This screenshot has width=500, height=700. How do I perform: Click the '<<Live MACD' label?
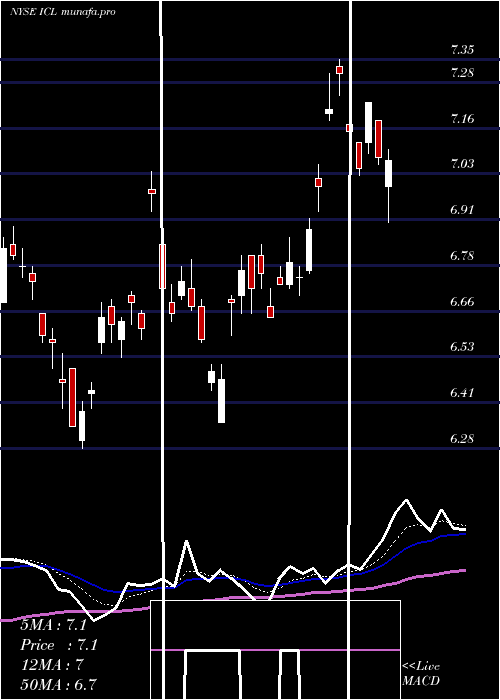(x=421, y=674)
